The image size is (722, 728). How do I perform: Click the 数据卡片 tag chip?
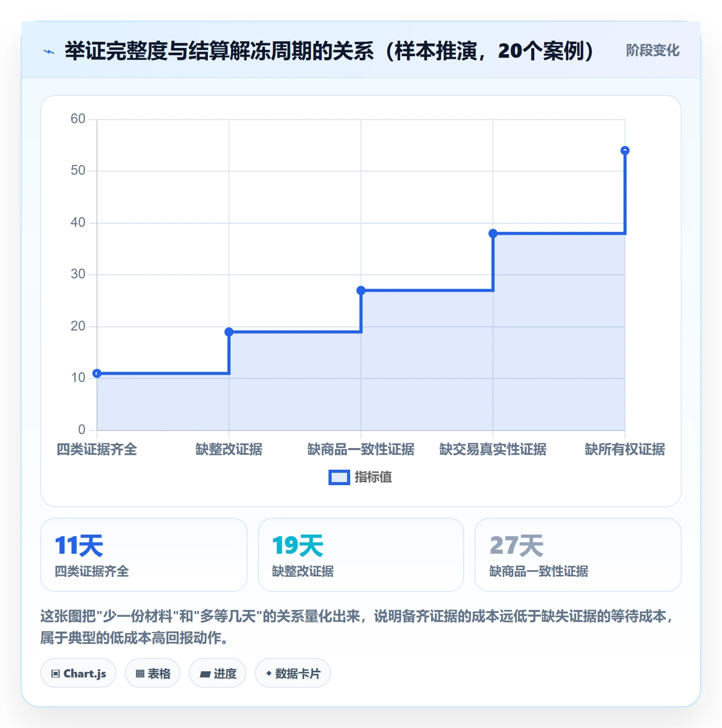293,673
